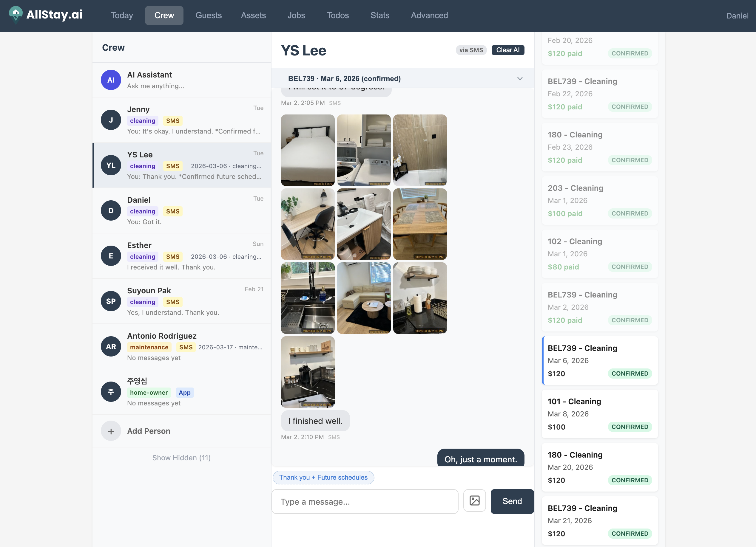Click Esther's E avatar
The width and height of the screenshot is (756, 547).
point(111,256)
